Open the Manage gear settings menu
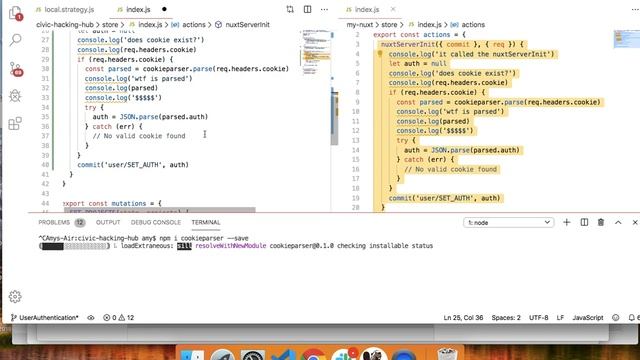The width and height of the screenshot is (640, 360). pos(15,296)
